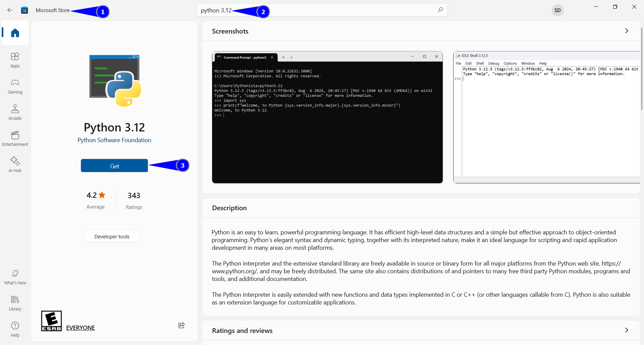Viewport: 644px width, 345px height.
Task: Expand the Ratings and reviews section
Action: [627, 330]
